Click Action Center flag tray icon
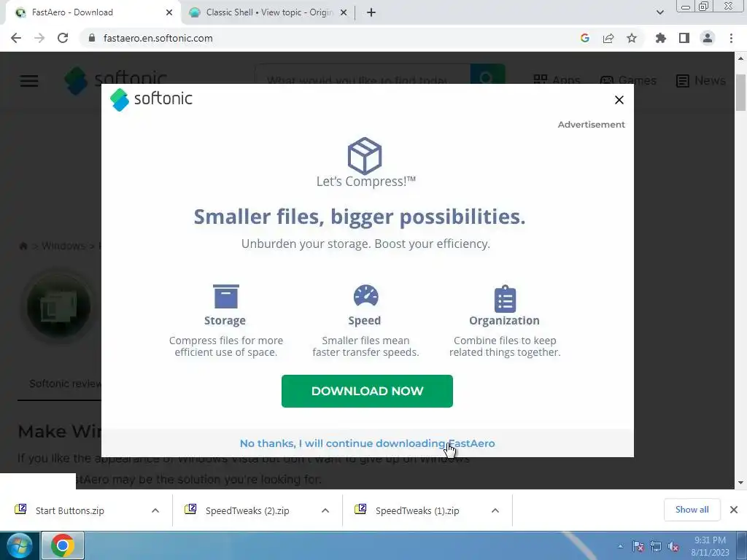747x560 pixels. click(x=638, y=546)
